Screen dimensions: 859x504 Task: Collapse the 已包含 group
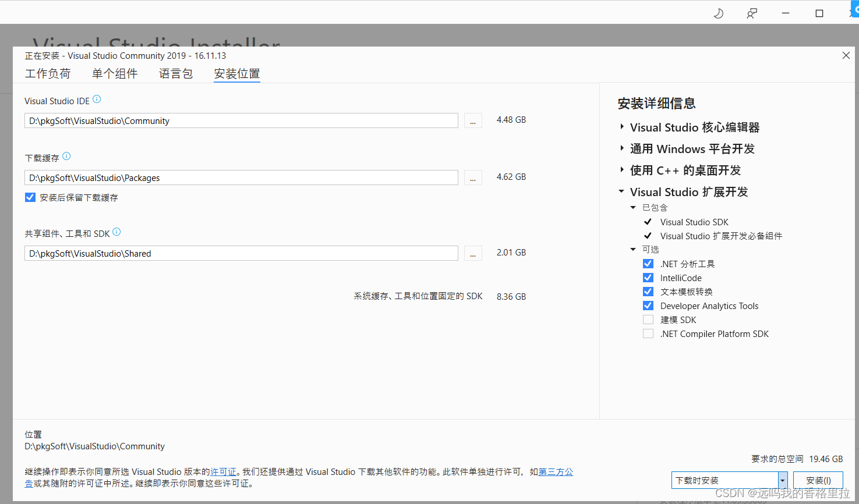point(633,207)
